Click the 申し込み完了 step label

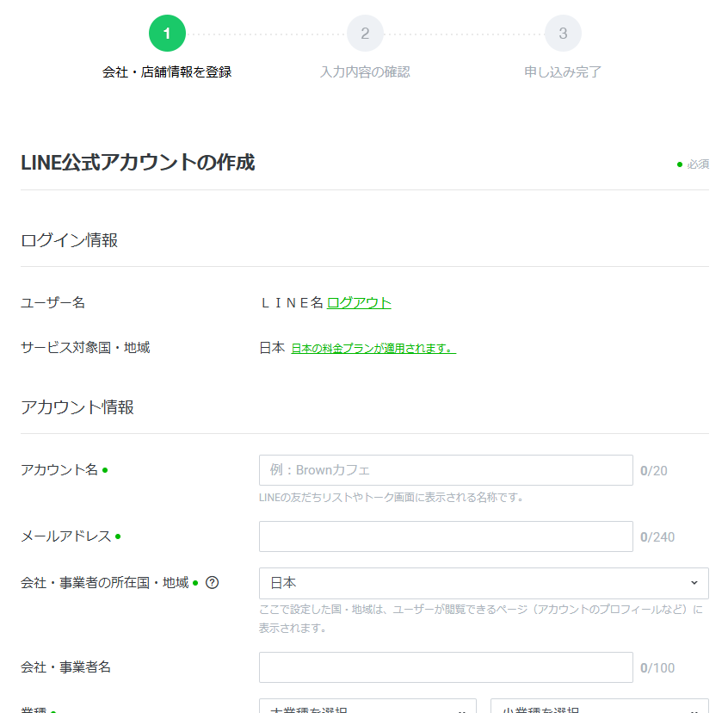(x=563, y=72)
